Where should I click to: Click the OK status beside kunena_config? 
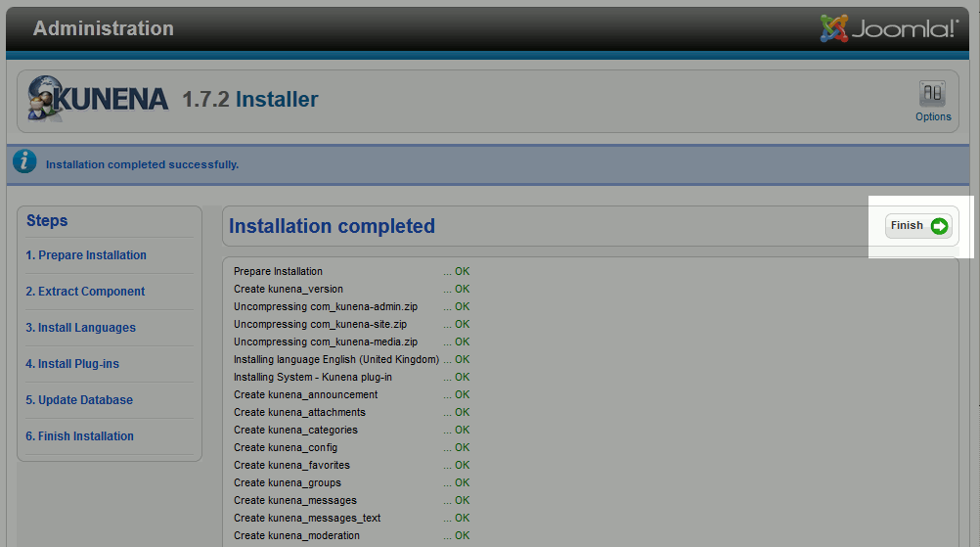[462, 447]
